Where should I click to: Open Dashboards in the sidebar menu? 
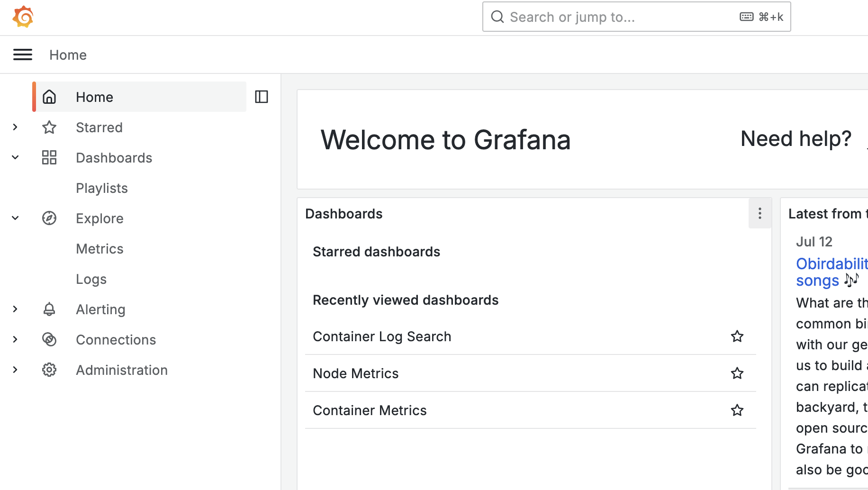click(114, 158)
